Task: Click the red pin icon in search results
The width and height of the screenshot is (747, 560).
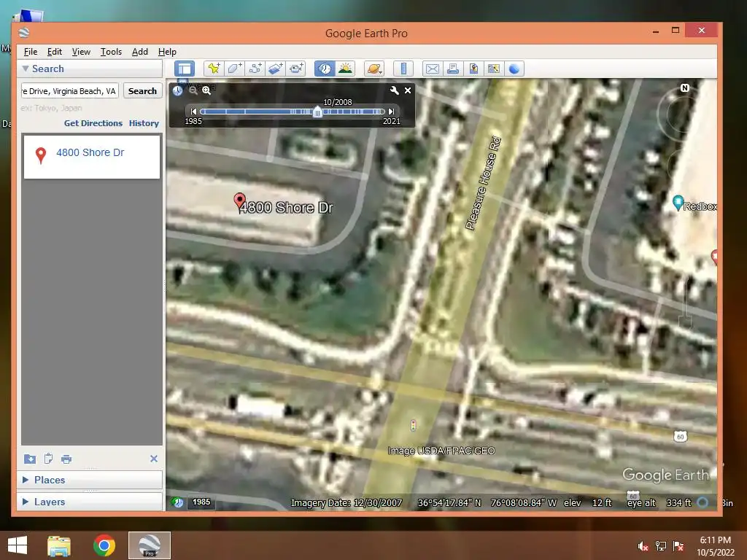Action: point(41,155)
